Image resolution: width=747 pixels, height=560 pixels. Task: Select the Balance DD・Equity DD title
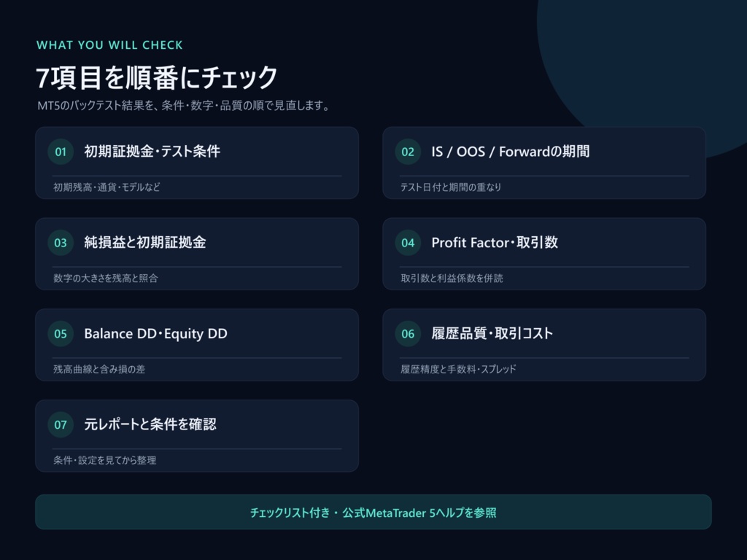point(156,334)
